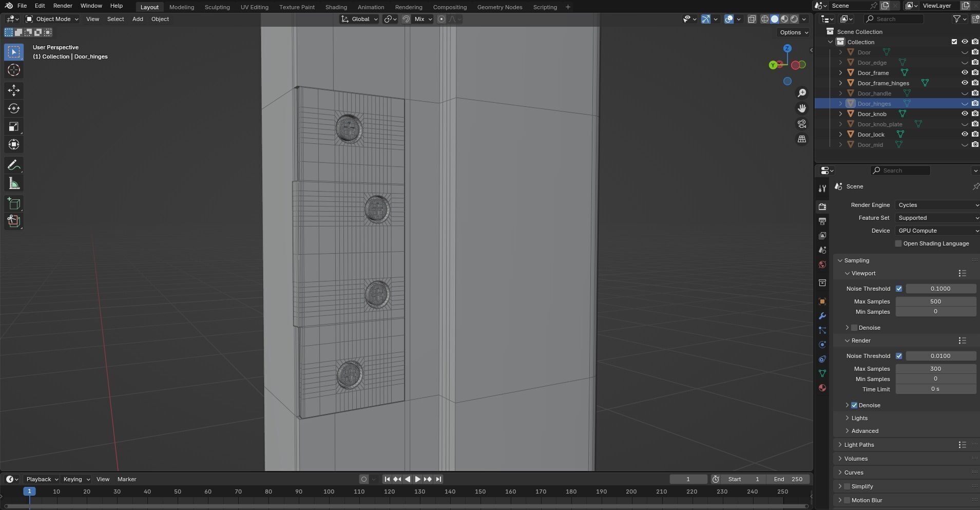Enable Open Shading Language checkbox
The height and width of the screenshot is (510, 980).
[898, 243]
